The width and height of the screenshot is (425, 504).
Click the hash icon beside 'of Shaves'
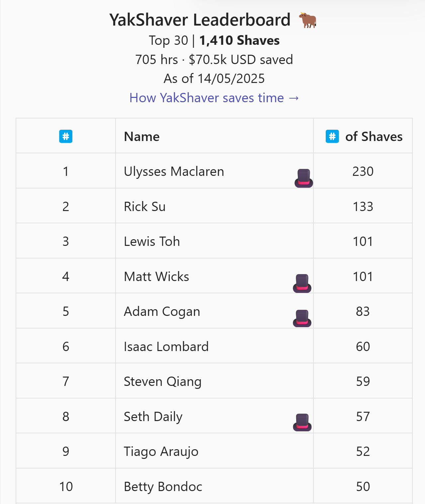[332, 136]
